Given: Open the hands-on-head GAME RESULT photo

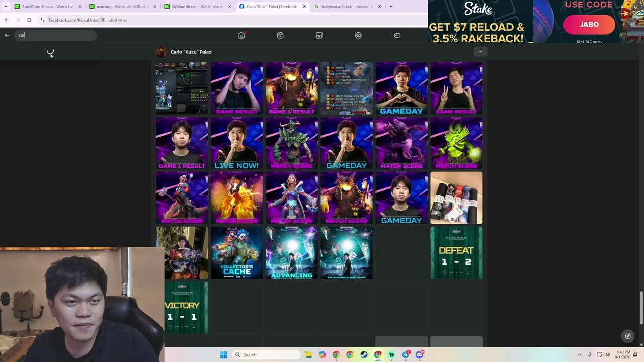Looking at the screenshot, I should click(236, 88).
